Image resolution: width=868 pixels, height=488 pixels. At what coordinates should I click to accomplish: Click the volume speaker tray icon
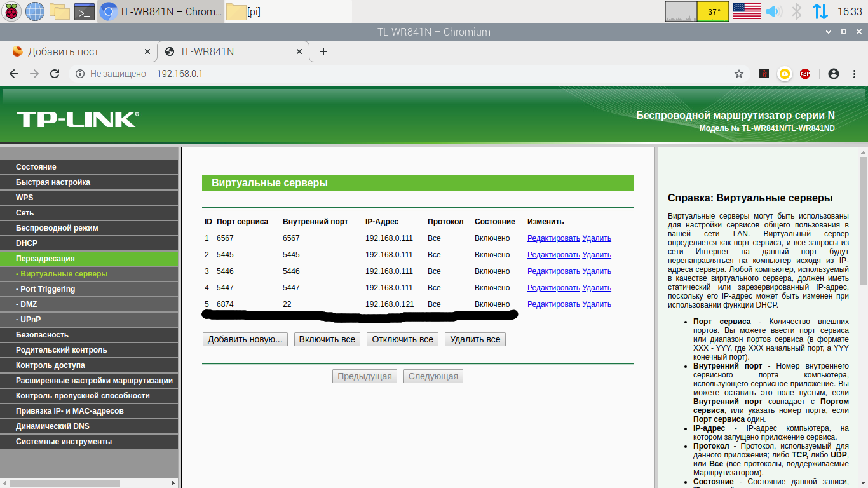click(773, 11)
